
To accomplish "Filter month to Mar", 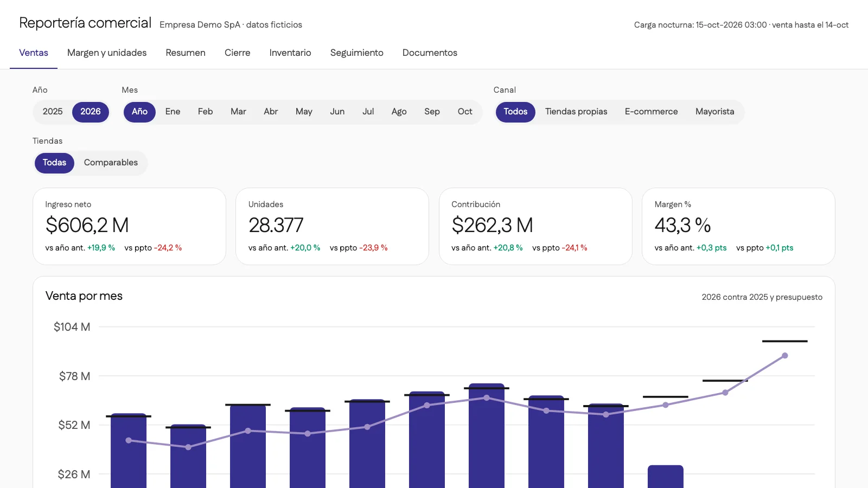I will coord(238,112).
